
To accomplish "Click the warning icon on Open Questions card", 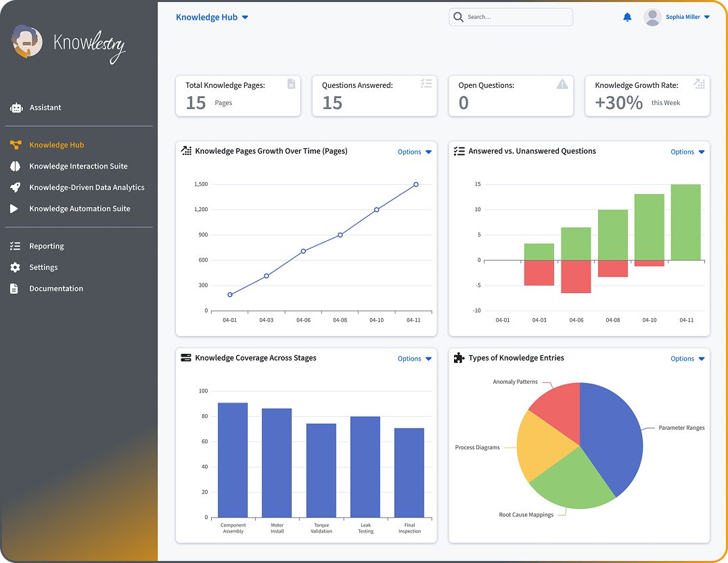I will 562,84.
